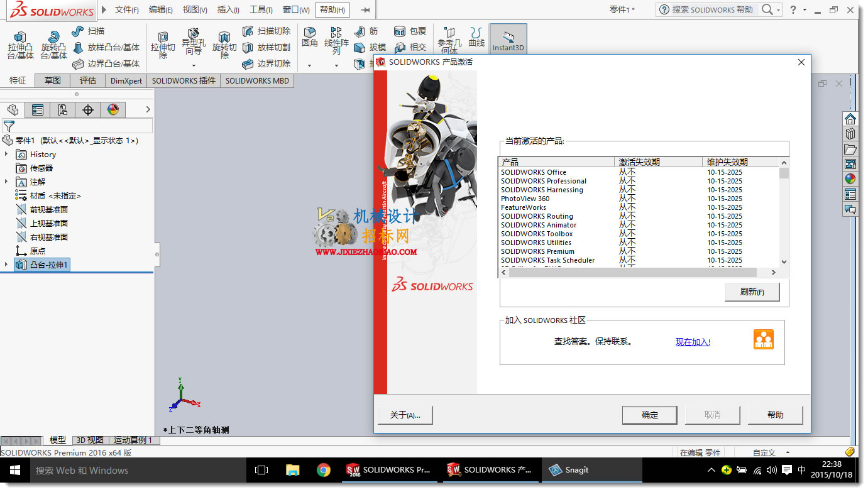Expand the 凸台-拉伸1 feature node
The width and height of the screenshot is (868, 492).
[6, 265]
